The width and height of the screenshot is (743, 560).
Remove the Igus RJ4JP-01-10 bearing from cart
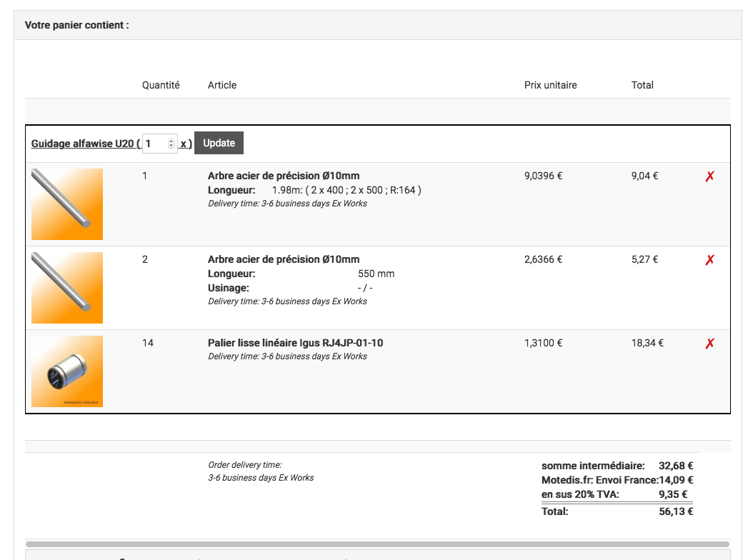point(709,344)
